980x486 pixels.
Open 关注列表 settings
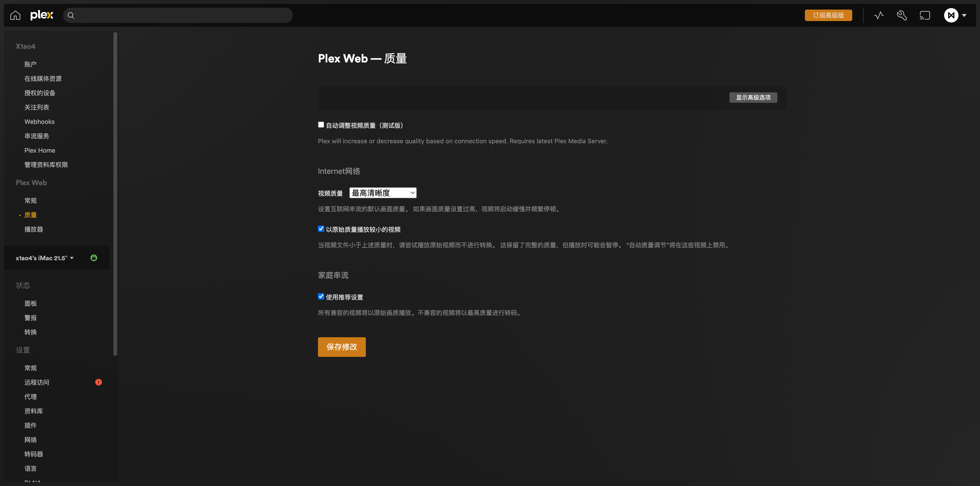37,107
